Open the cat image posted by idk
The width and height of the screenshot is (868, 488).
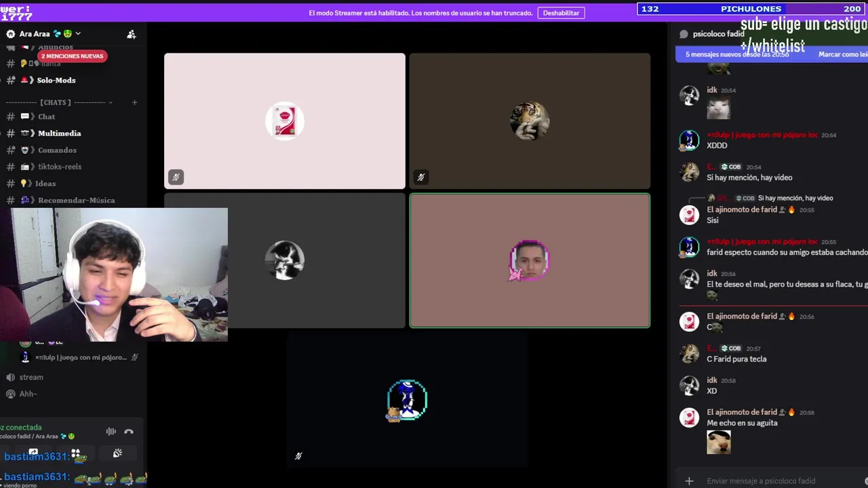tap(718, 108)
